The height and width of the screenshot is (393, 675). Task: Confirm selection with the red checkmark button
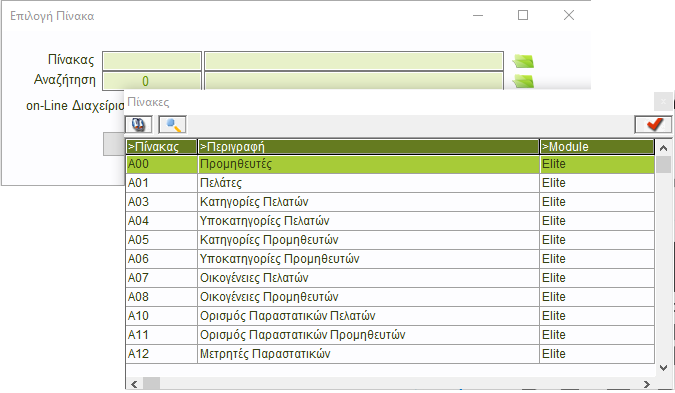pyautogui.click(x=653, y=125)
